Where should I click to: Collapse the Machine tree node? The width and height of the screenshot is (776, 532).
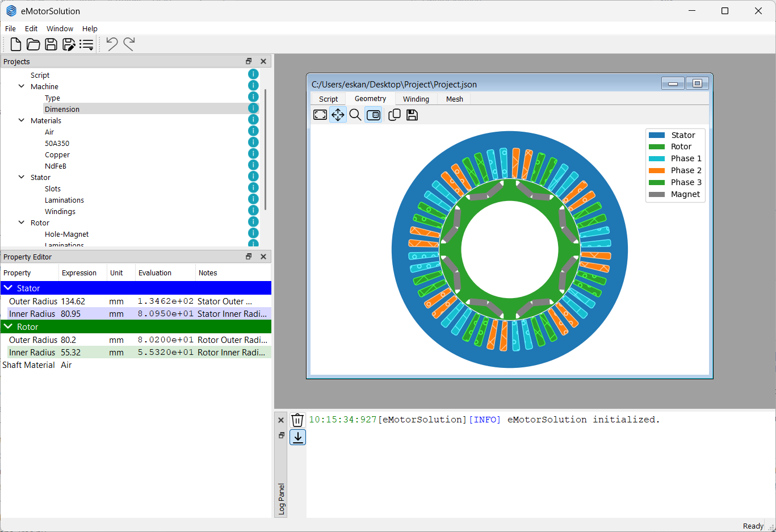(x=21, y=86)
